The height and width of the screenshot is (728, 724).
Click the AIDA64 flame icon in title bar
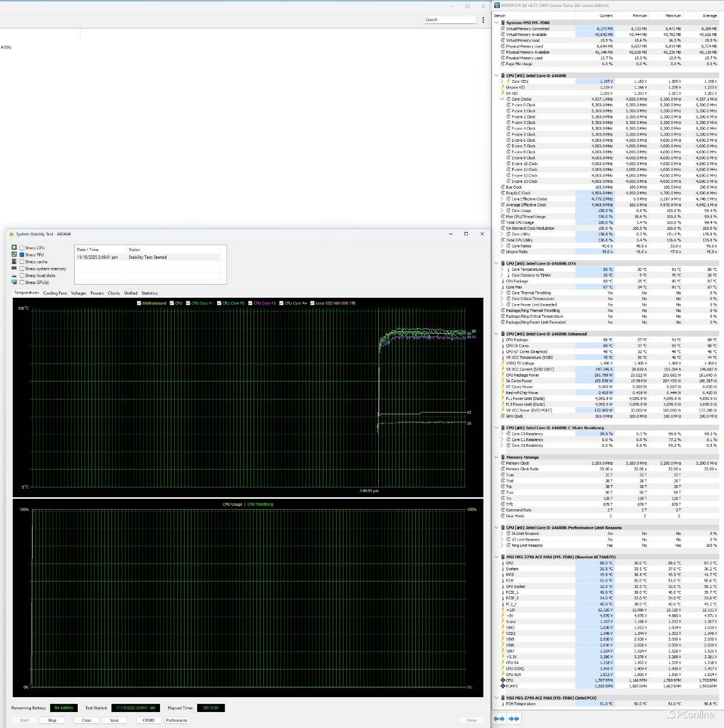(11, 234)
